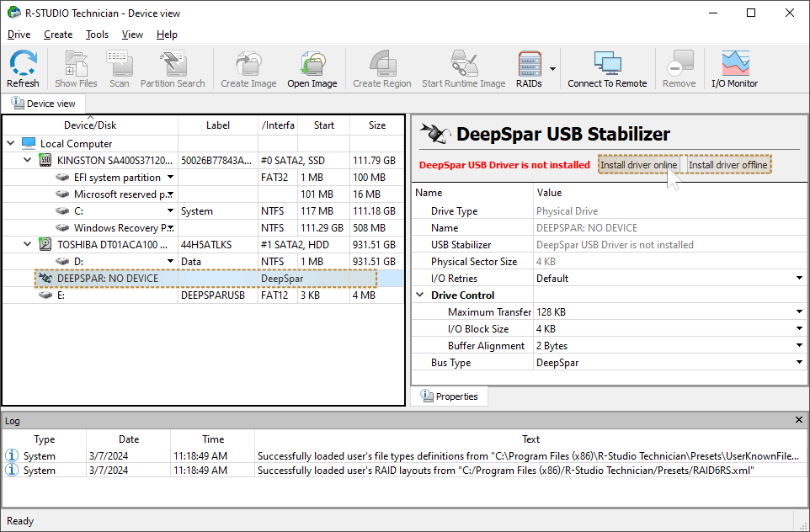Screen dimensions: 810x532
Task: Open the D: partition dropdown arrow
Action: (170, 261)
